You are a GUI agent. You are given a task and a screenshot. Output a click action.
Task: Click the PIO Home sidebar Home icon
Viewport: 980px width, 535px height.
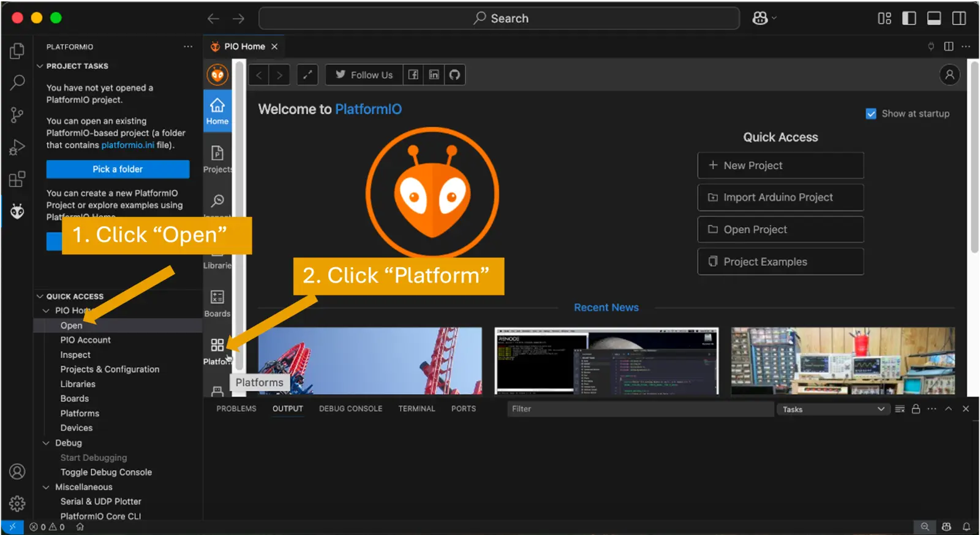pyautogui.click(x=217, y=111)
